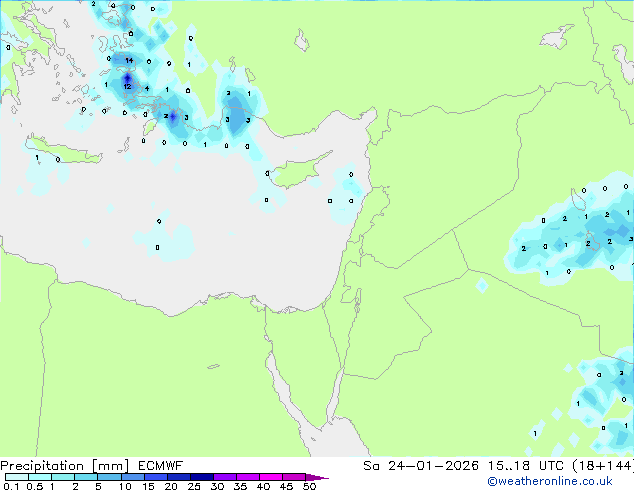Click the '(18+144)' forecast offset text

pyautogui.click(x=603, y=466)
